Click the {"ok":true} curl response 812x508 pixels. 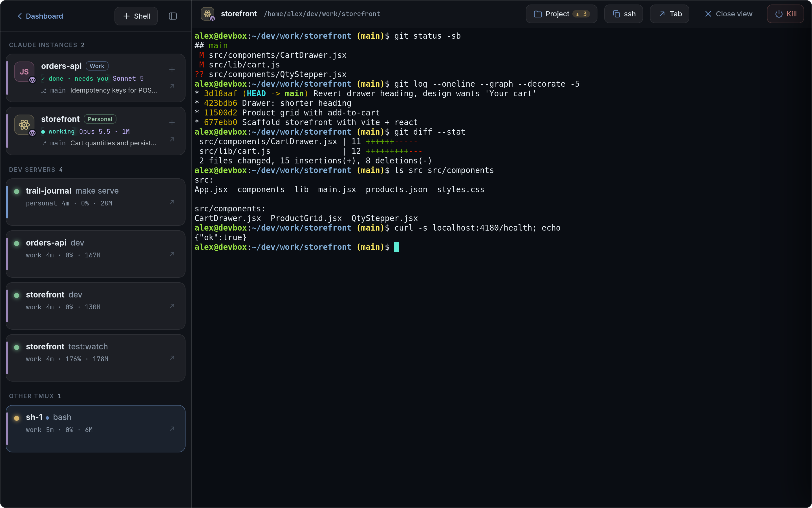pos(220,238)
